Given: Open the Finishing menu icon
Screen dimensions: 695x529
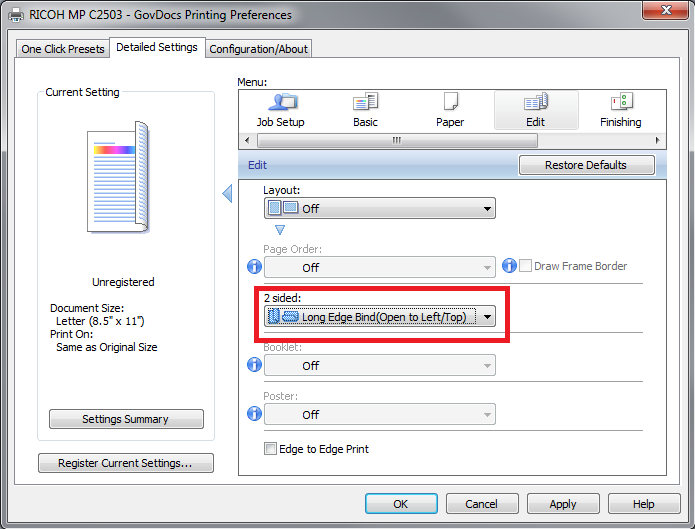Looking at the screenshot, I should 621,110.
